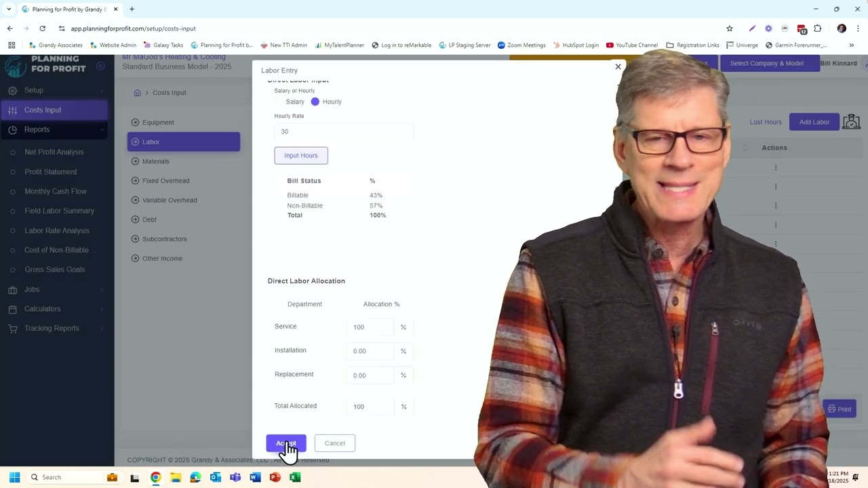The image size is (868, 488).
Task: Open the Gross Sales Goals report
Action: tap(55, 270)
